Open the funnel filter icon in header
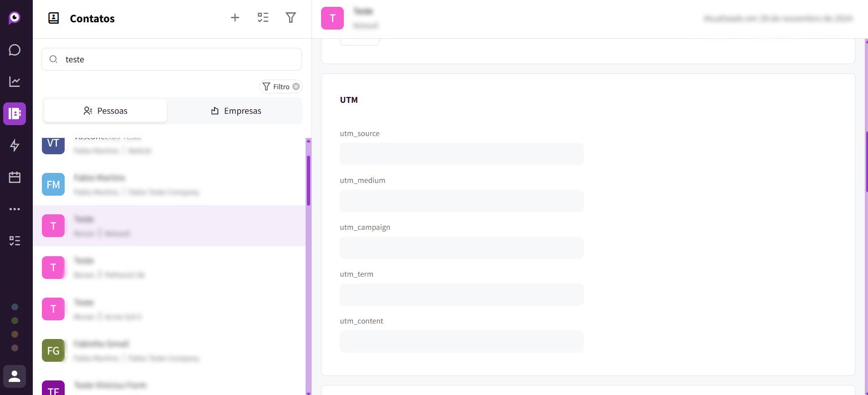This screenshot has width=868, height=395. [291, 18]
